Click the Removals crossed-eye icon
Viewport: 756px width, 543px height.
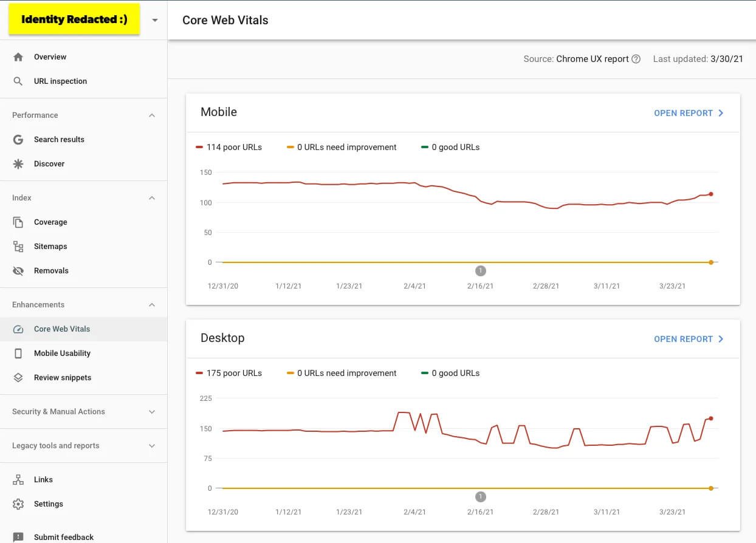pyautogui.click(x=18, y=271)
